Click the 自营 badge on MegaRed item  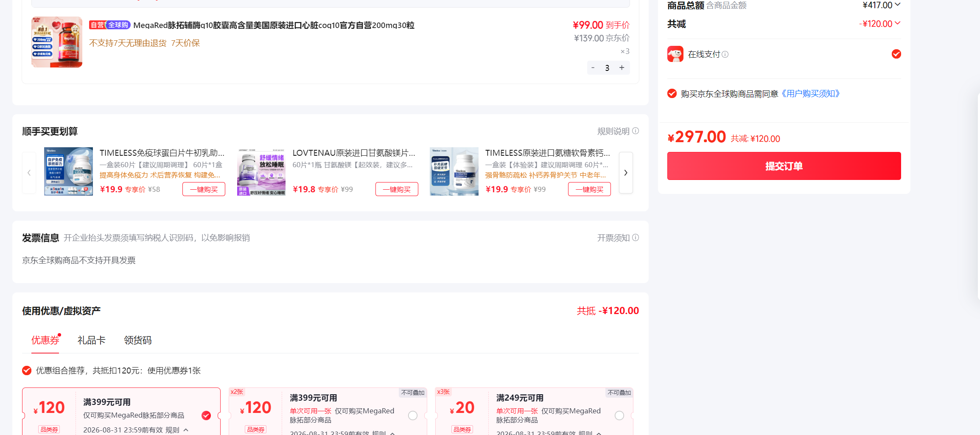[x=97, y=25]
